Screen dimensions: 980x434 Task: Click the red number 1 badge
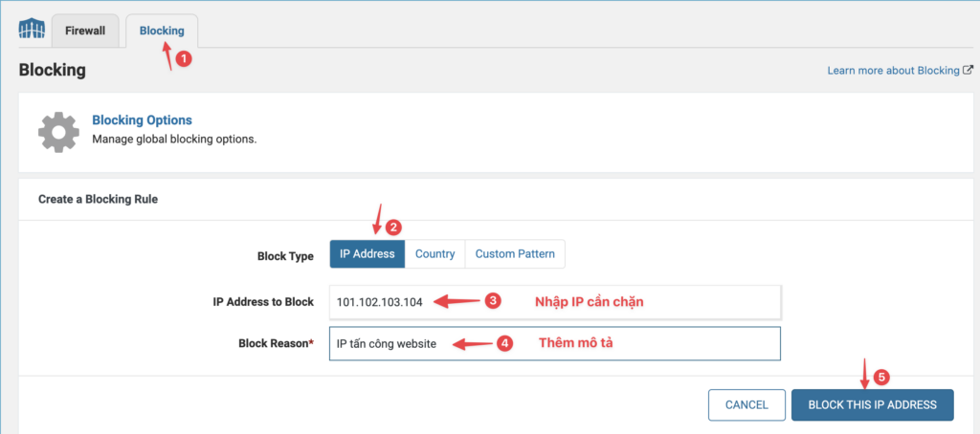(x=183, y=58)
